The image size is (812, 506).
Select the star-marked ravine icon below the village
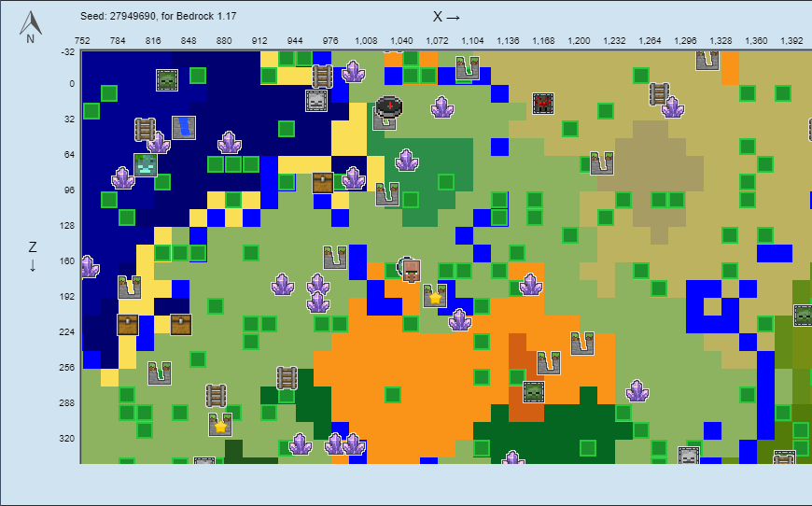pos(435,297)
